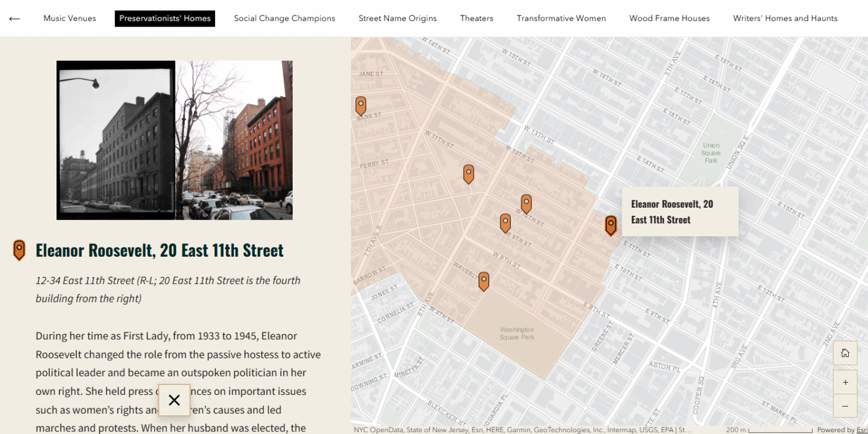Open the Wood Frame Houses tab
The width and height of the screenshot is (868, 434).
tap(670, 19)
